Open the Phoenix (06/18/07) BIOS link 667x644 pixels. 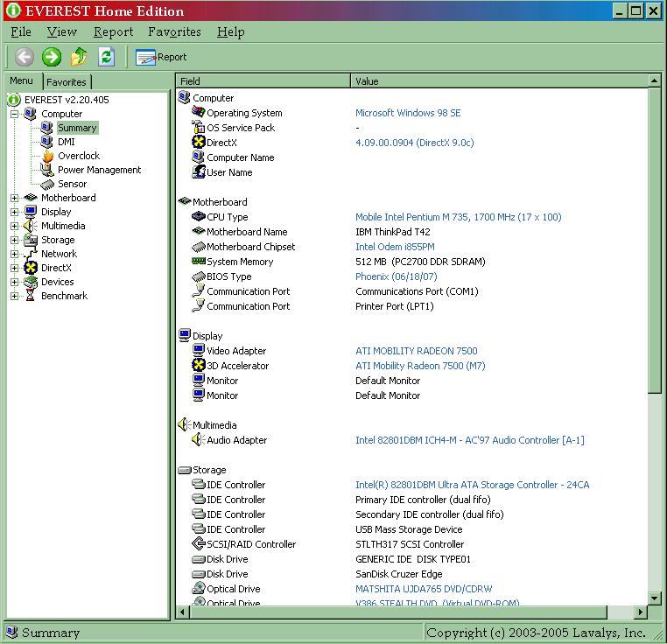click(x=396, y=276)
